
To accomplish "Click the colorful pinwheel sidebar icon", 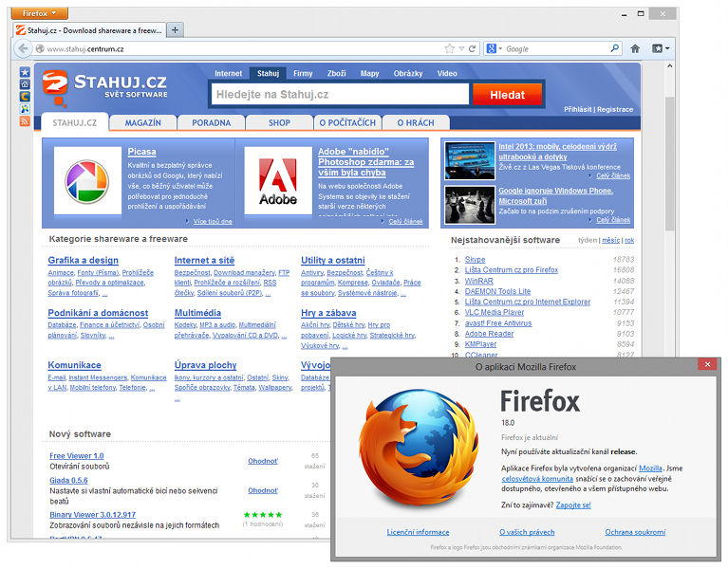I will (x=25, y=108).
